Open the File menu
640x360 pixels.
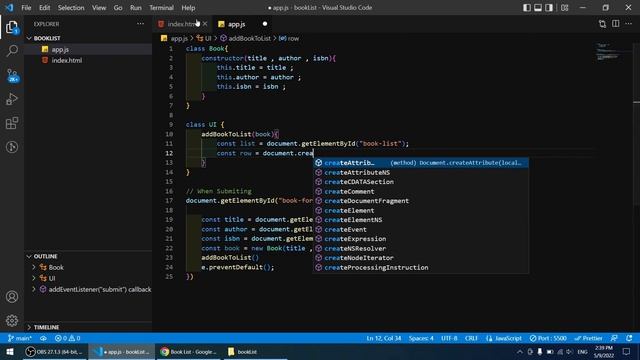(x=26, y=7)
